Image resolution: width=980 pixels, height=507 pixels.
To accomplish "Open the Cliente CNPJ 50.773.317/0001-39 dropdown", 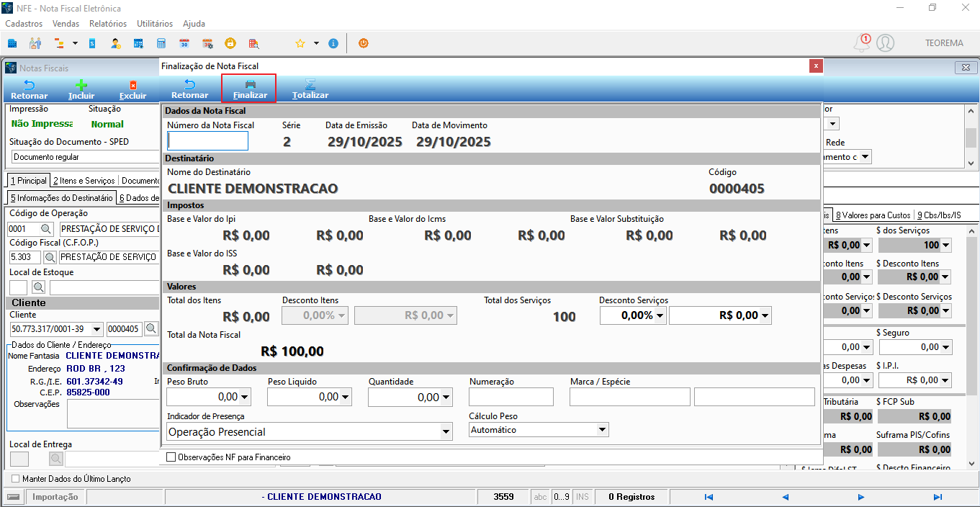I will click(x=97, y=329).
